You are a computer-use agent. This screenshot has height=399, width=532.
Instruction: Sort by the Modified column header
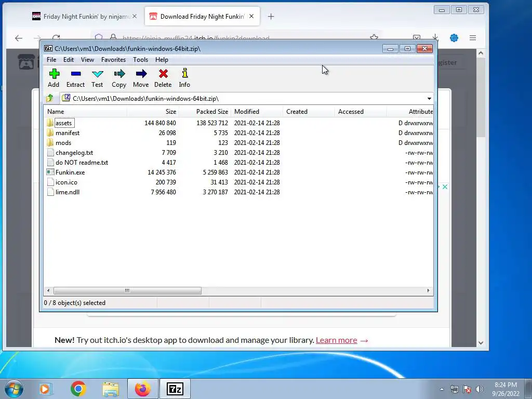pos(257,112)
